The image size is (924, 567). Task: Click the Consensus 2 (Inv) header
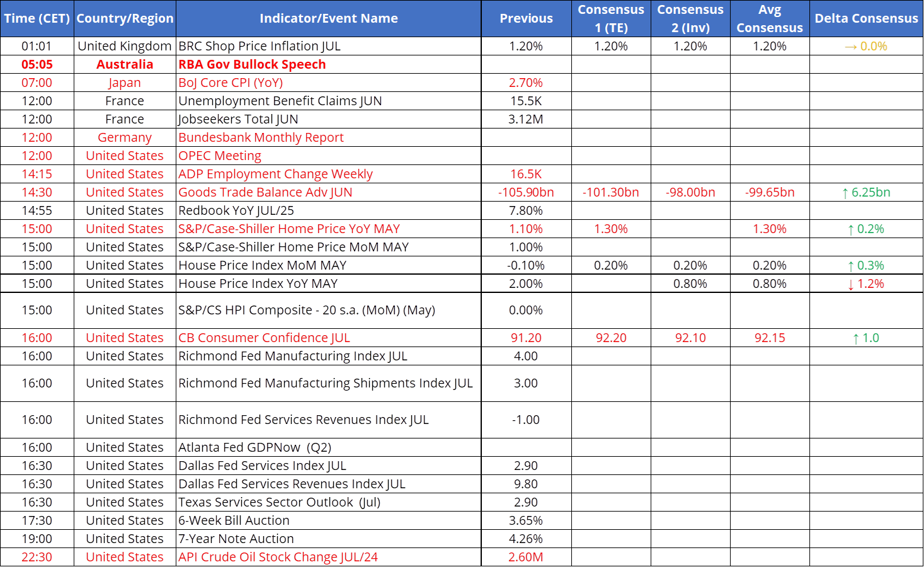tap(690, 18)
